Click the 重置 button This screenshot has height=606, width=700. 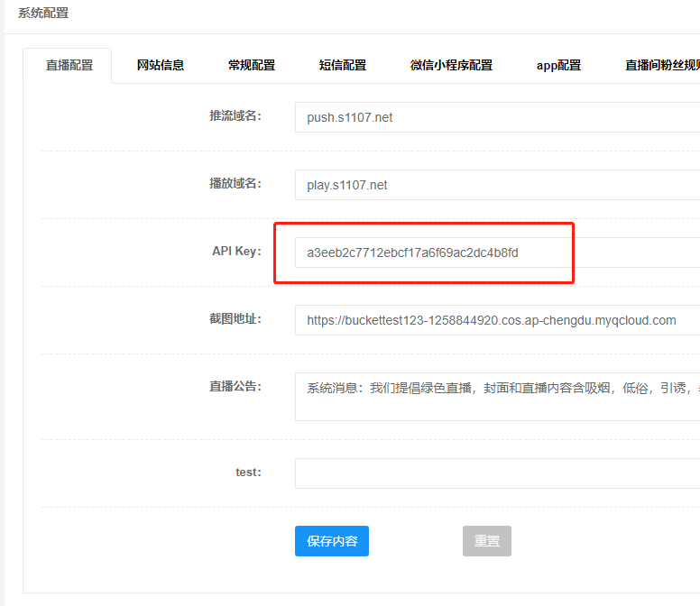point(486,541)
